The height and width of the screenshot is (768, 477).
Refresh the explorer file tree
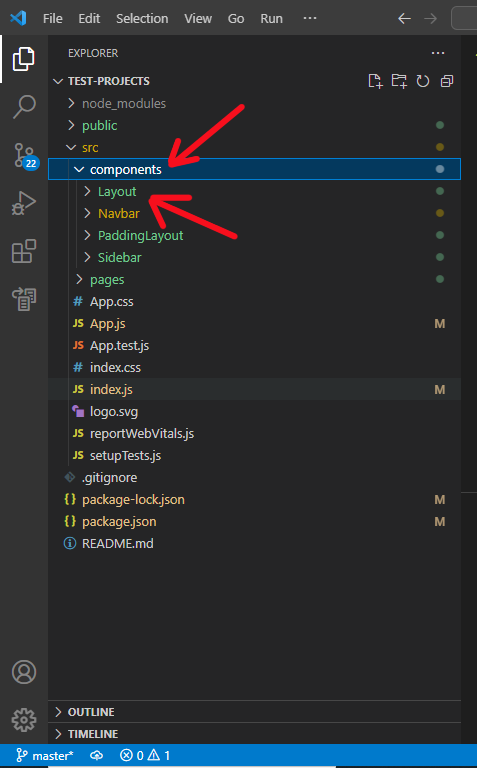point(423,81)
